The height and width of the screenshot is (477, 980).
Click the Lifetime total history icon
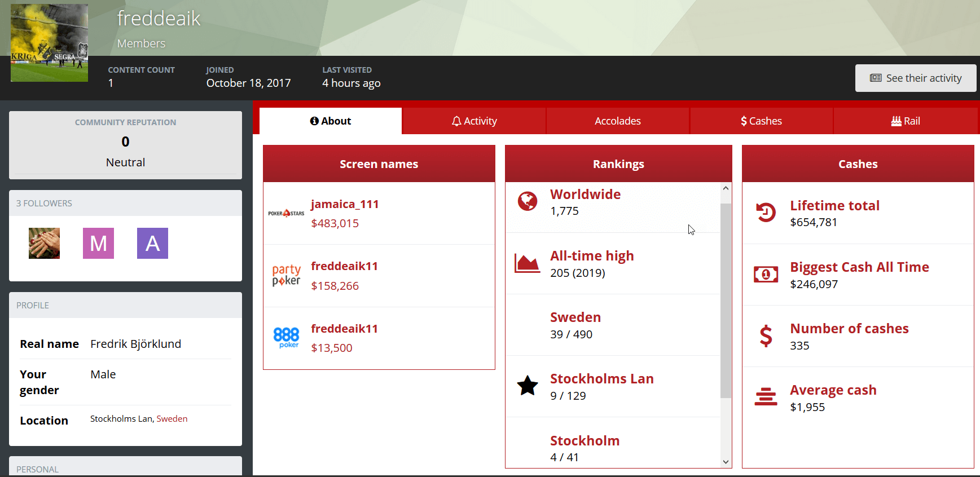point(766,213)
